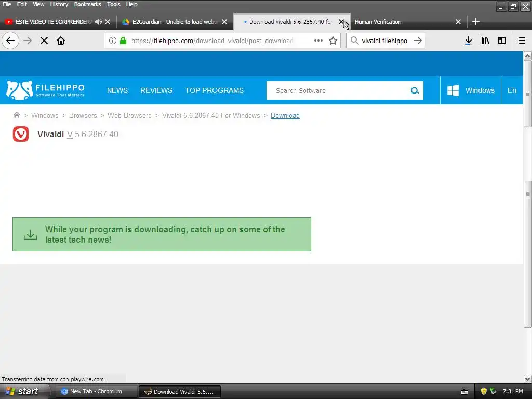Stop loading the current page

[44, 41]
